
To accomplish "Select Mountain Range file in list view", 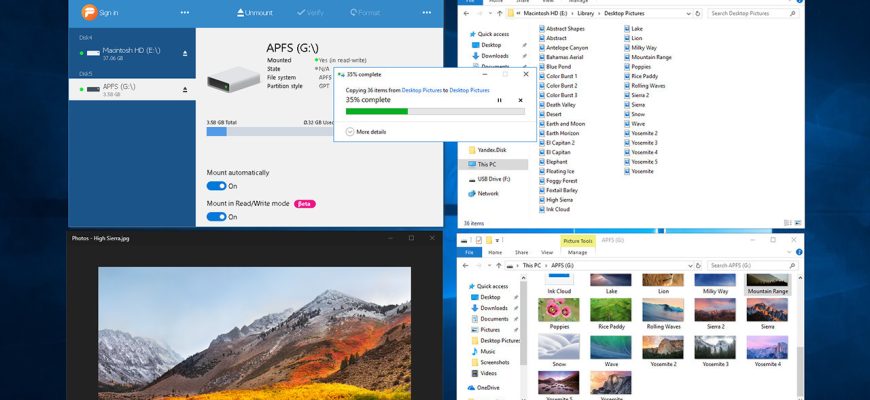I will point(648,57).
